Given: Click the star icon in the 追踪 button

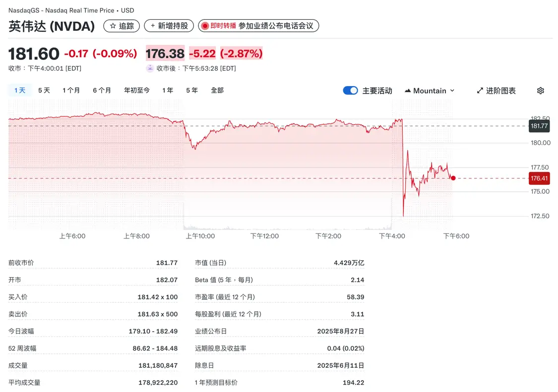Looking at the screenshot, I should (112, 25).
